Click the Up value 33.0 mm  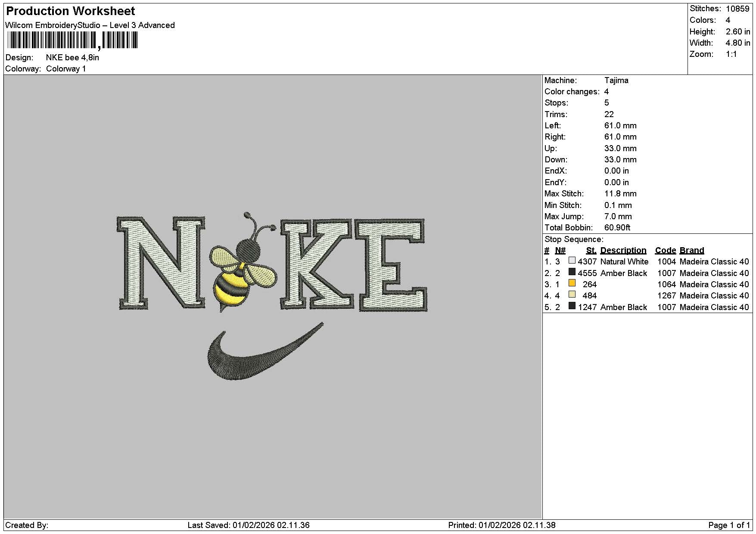coord(620,149)
